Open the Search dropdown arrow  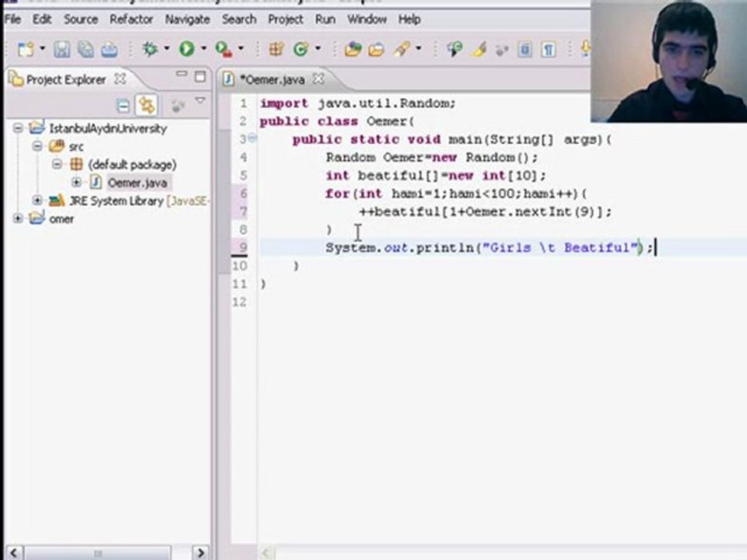pos(419,48)
